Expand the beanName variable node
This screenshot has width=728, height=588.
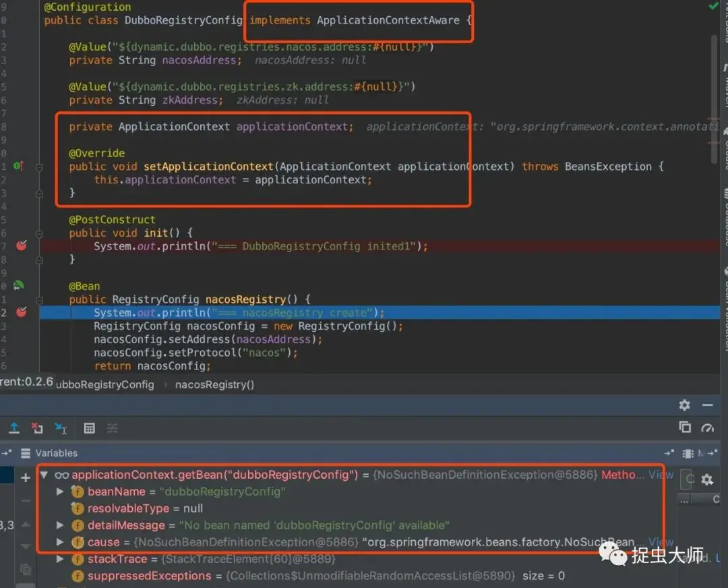pos(60,492)
